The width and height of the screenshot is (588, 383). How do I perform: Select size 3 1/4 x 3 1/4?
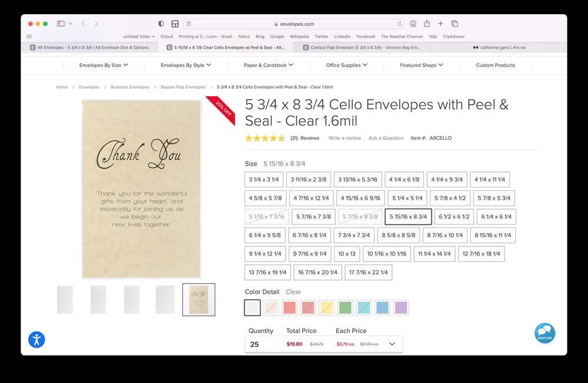[x=264, y=180]
